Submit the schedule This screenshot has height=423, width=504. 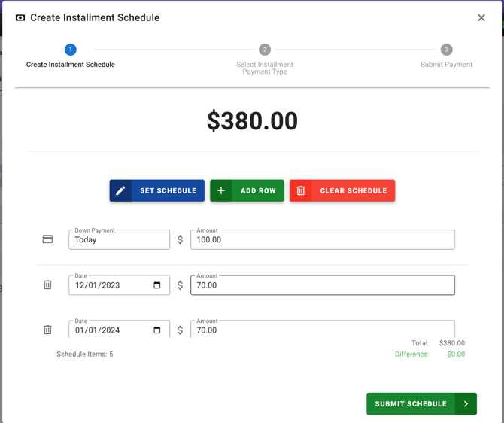click(x=411, y=404)
